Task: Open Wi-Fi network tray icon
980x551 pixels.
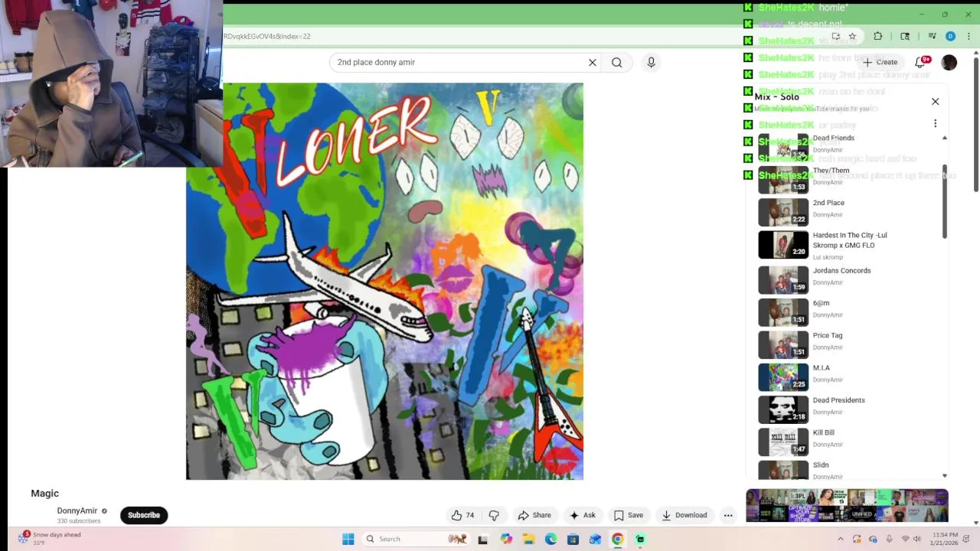Action: (x=905, y=539)
